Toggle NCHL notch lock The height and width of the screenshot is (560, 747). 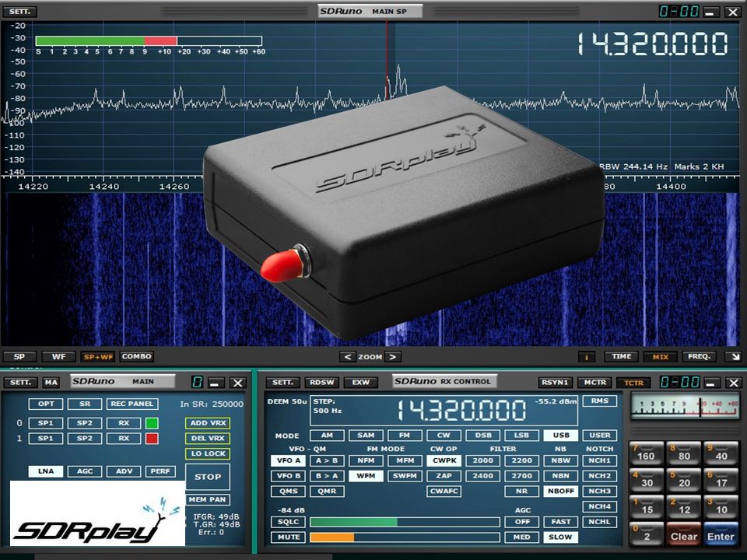click(x=599, y=522)
